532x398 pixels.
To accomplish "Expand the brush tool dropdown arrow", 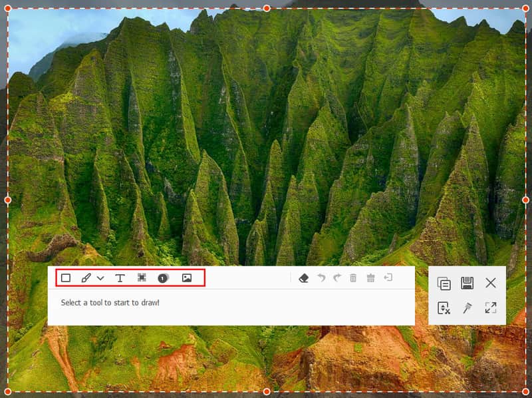I will pyautogui.click(x=100, y=278).
